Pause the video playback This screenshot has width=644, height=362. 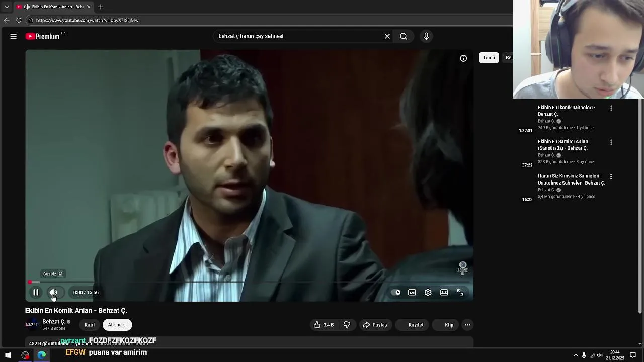(x=36, y=292)
